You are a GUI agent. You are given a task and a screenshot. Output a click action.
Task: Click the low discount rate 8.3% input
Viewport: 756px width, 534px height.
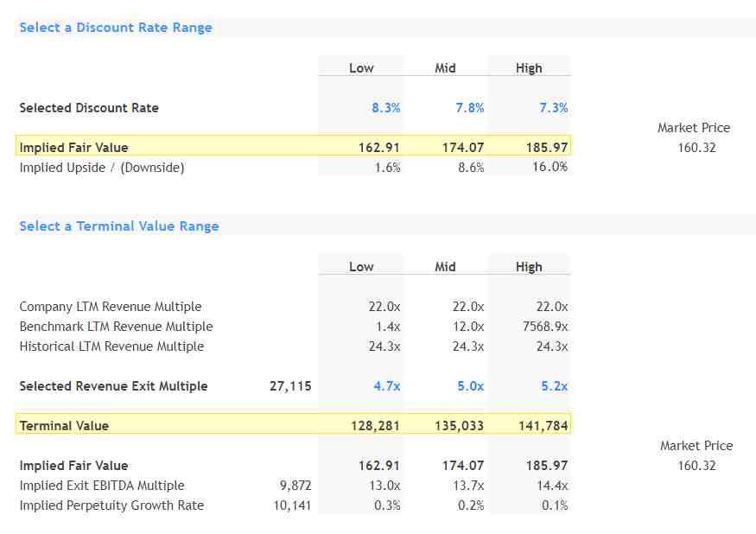(x=385, y=108)
